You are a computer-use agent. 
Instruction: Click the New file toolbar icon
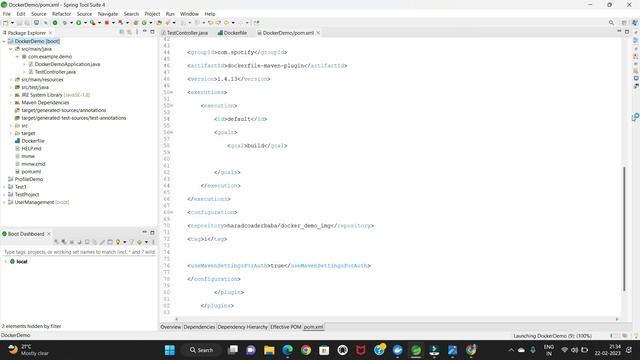click(x=5, y=23)
